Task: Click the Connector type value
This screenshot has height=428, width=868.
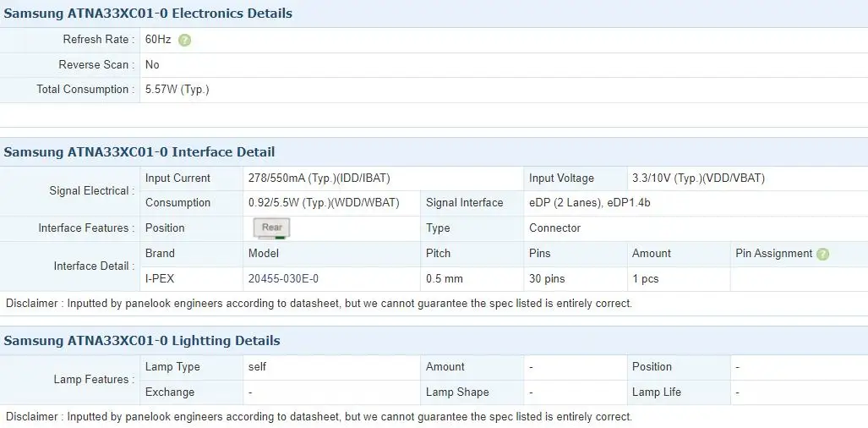Action: click(x=554, y=228)
